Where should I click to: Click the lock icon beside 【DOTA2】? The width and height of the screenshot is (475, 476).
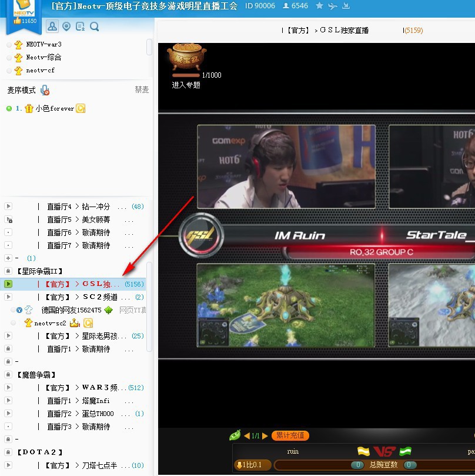[8, 452]
